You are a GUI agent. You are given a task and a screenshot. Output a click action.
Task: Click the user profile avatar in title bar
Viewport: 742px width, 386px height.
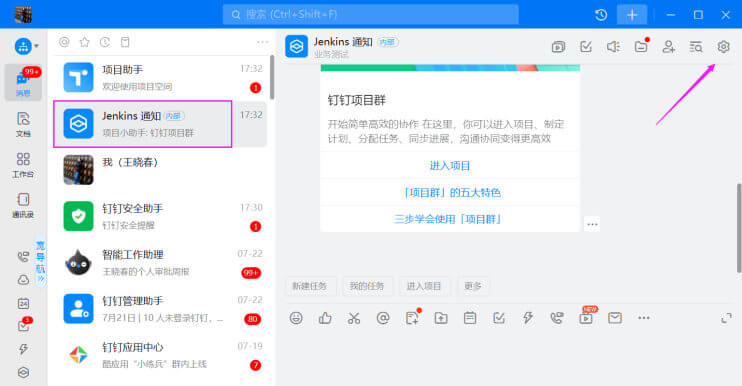coord(23,14)
